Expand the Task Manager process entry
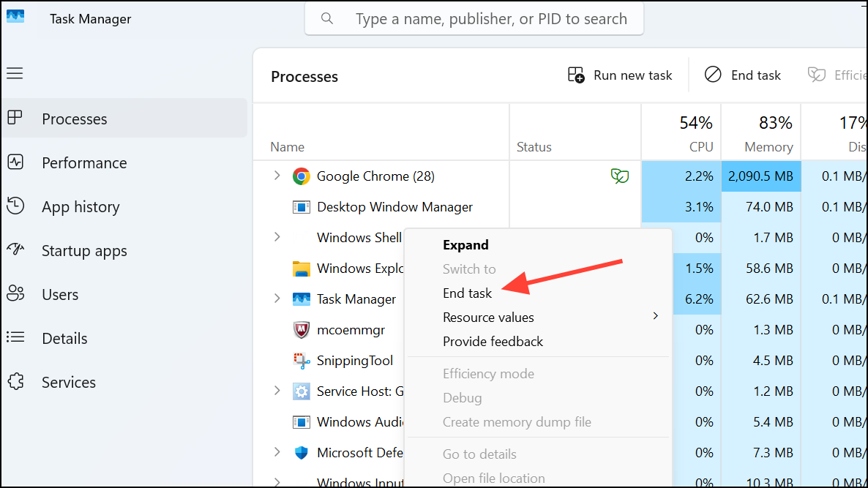 pos(277,299)
